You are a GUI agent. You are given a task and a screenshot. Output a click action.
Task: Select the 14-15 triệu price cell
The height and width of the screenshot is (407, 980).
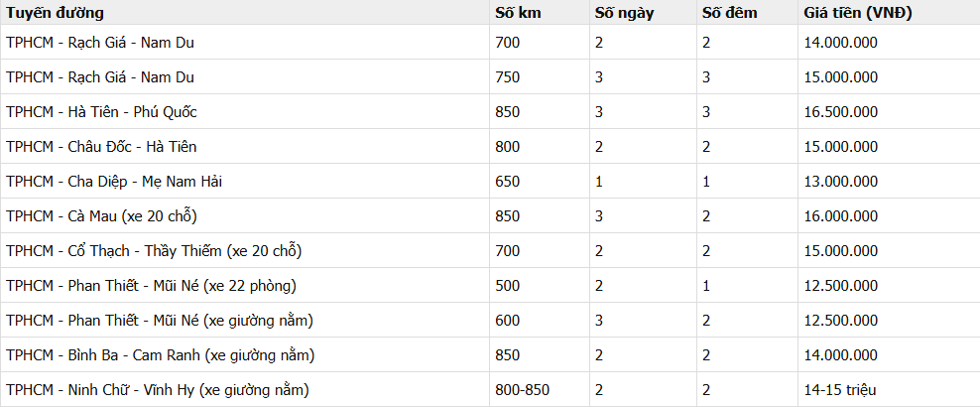tap(840, 390)
